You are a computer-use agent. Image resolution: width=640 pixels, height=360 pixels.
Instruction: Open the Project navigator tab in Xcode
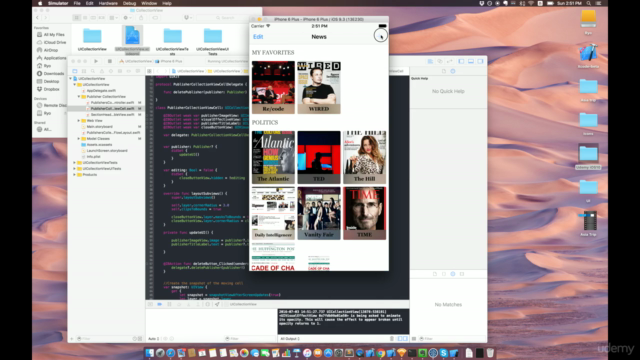point(75,71)
